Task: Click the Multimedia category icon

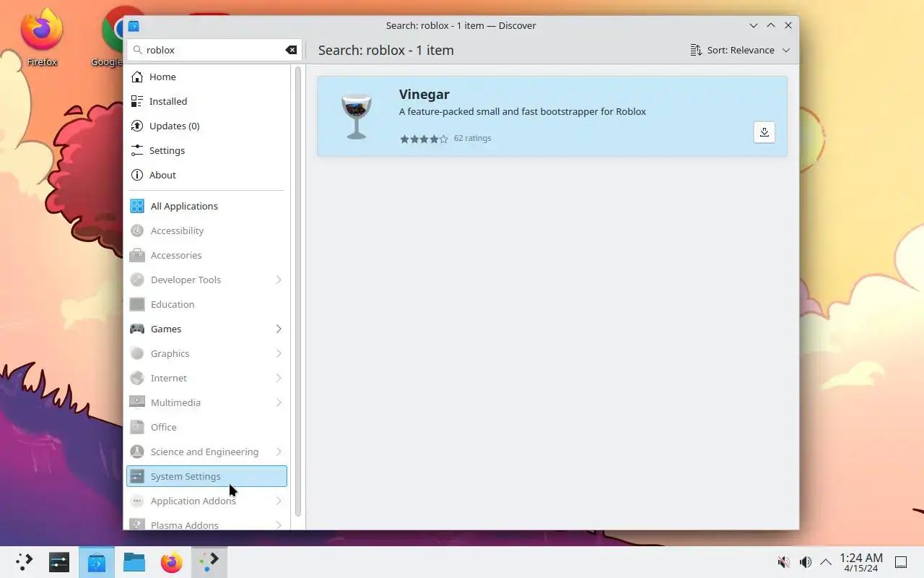Action: tap(137, 402)
